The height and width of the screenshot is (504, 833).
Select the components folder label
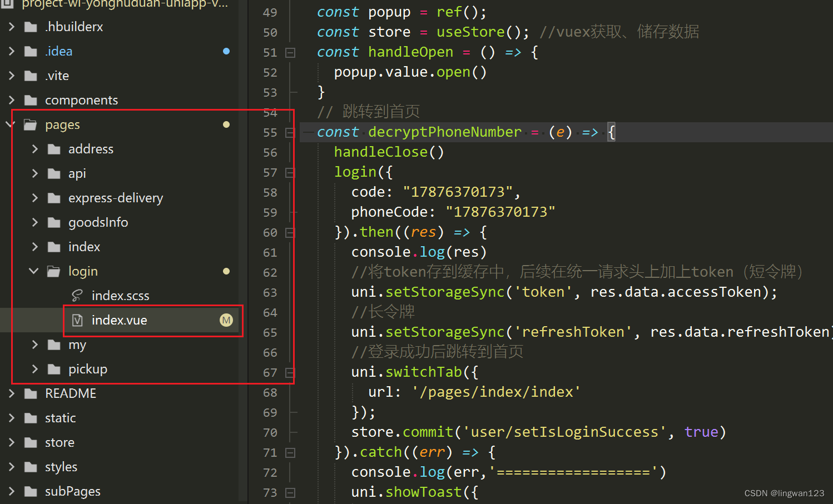[x=82, y=101]
